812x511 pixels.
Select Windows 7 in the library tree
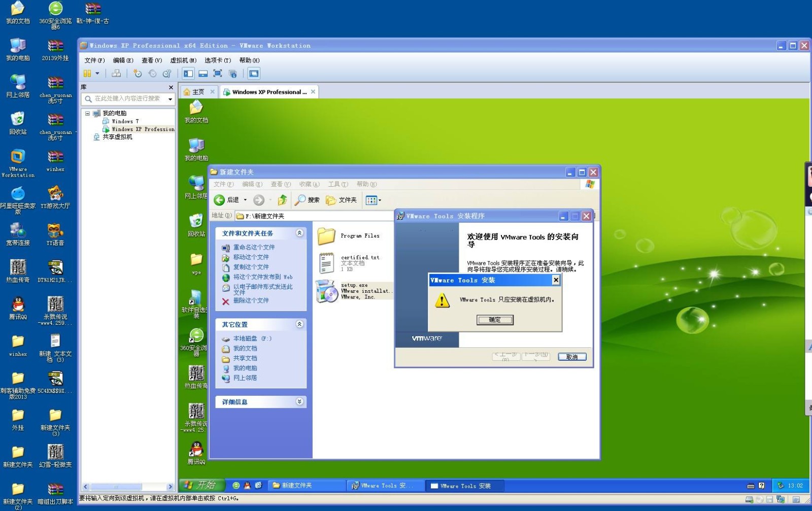point(124,121)
